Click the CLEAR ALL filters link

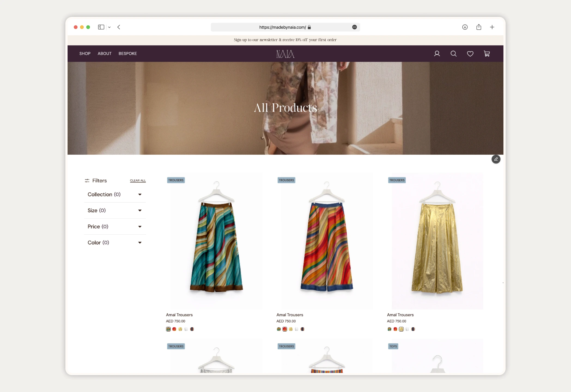(138, 180)
